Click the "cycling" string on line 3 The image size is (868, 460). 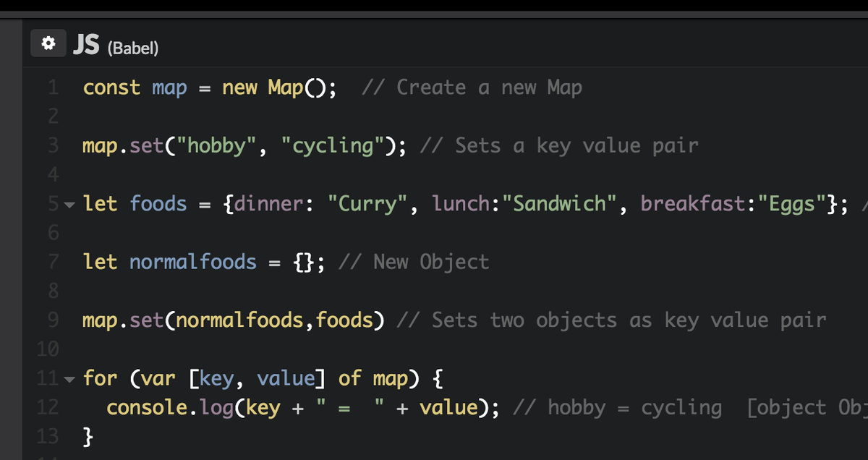click(x=332, y=146)
